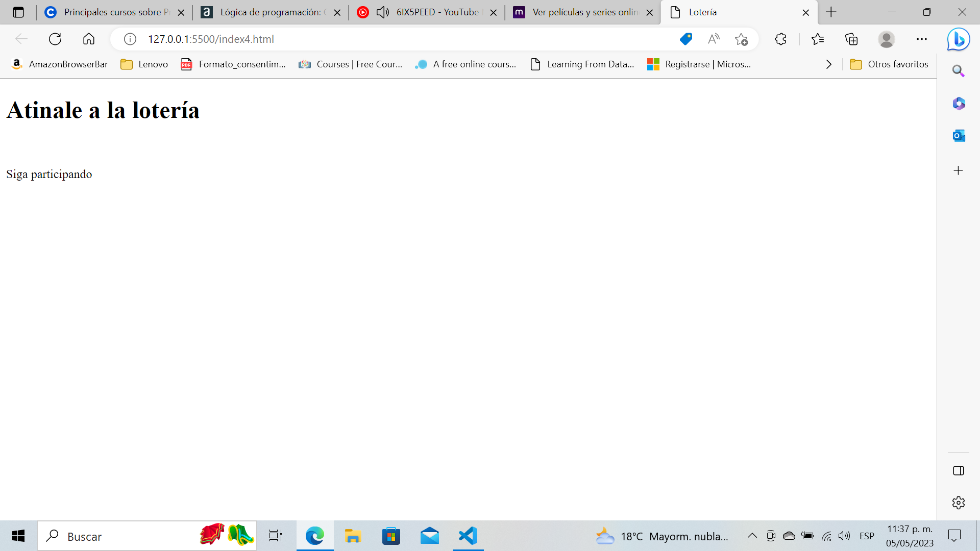Open Mail app on taskbar
Image resolution: width=980 pixels, height=551 pixels.
point(430,536)
